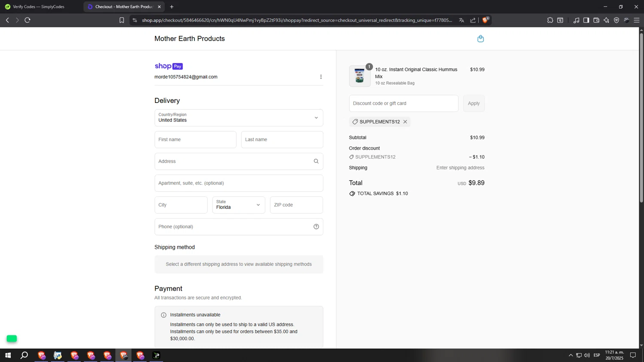The width and height of the screenshot is (644, 362).
Task: Open the notification center icon
Action: [633, 355]
